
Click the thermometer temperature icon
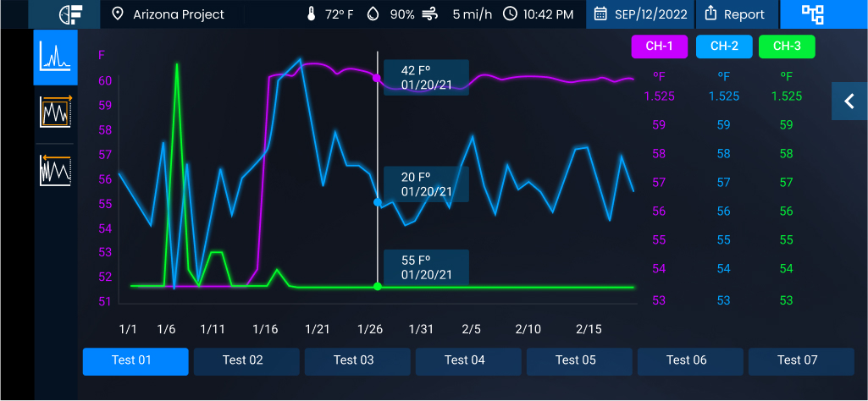click(312, 14)
